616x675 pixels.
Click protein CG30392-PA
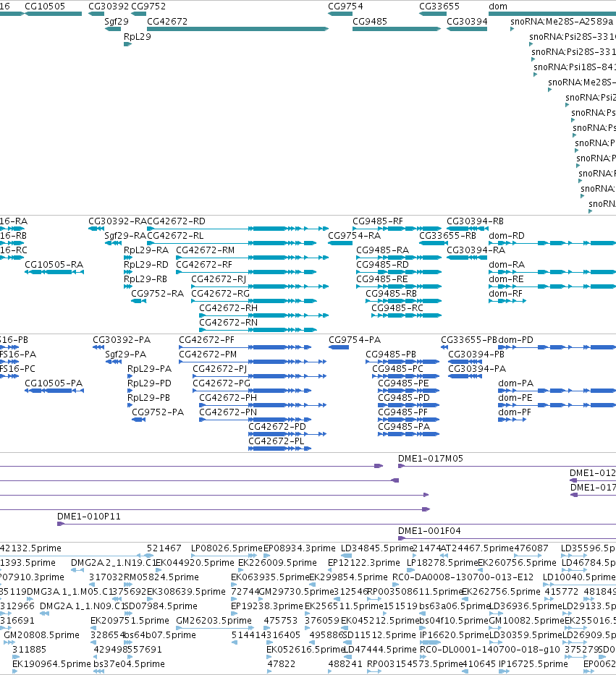(x=98, y=347)
